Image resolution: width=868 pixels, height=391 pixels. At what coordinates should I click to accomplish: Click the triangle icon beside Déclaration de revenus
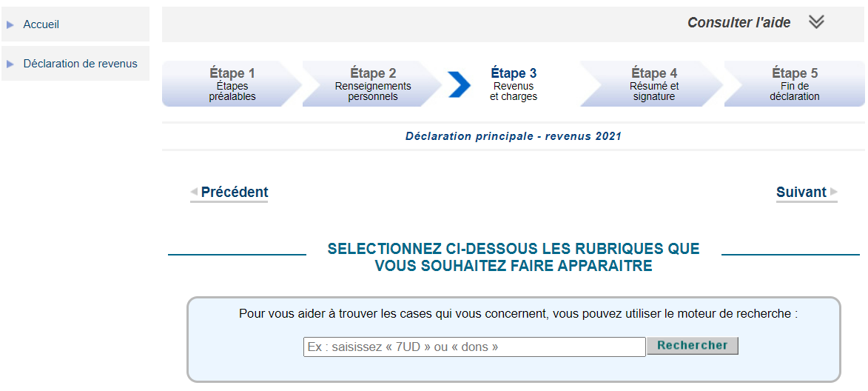[10, 64]
